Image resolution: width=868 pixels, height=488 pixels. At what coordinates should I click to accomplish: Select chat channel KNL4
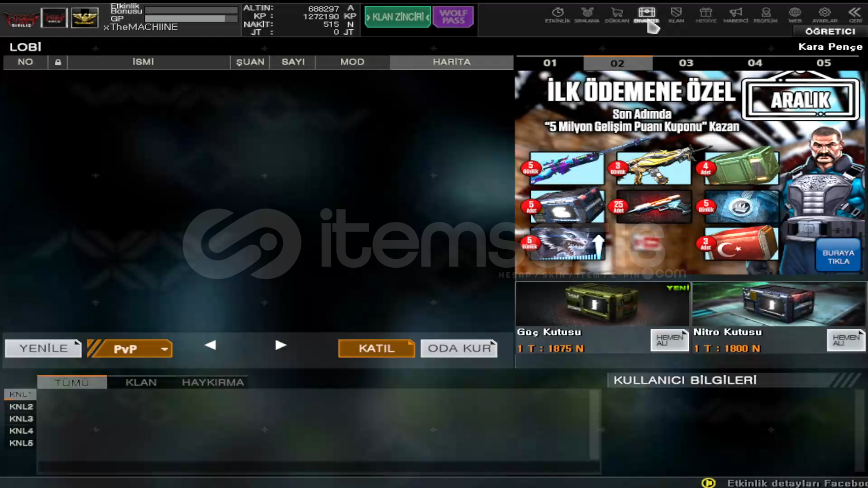coord(21,431)
